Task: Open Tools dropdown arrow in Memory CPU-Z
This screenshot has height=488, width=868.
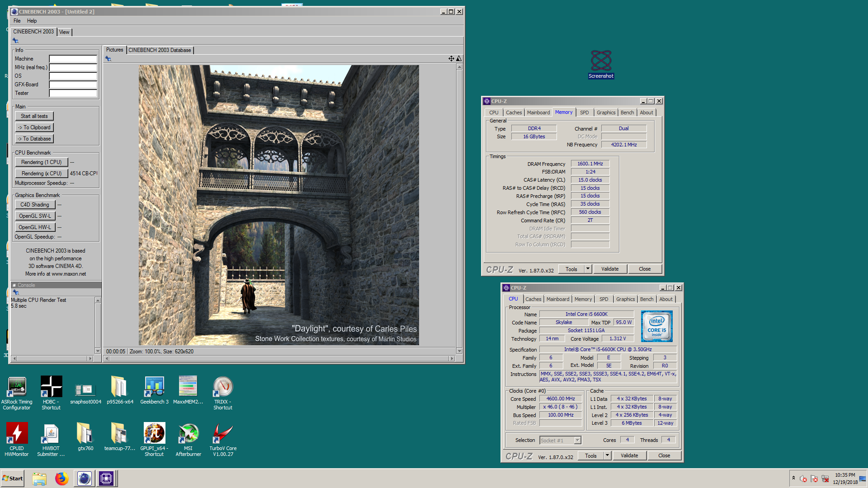Action: pyautogui.click(x=588, y=269)
